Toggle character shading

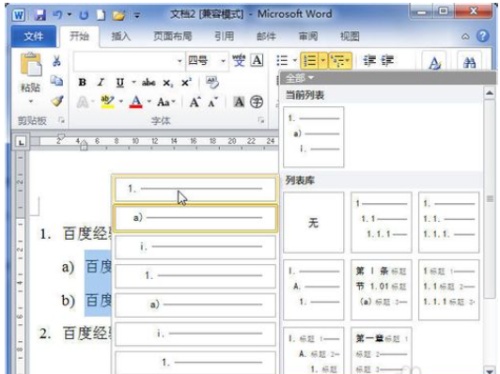239,102
